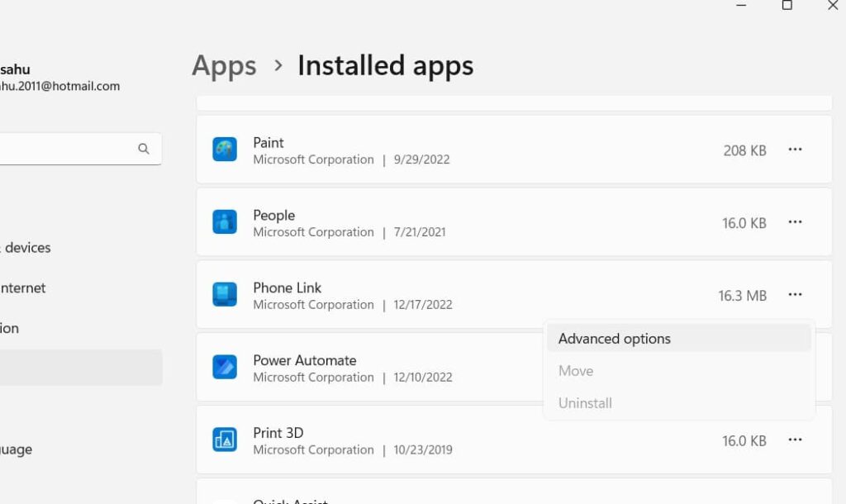This screenshot has height=504, width=846.
Task: Click the Paint app icon
Action: [x=225, y=150]
